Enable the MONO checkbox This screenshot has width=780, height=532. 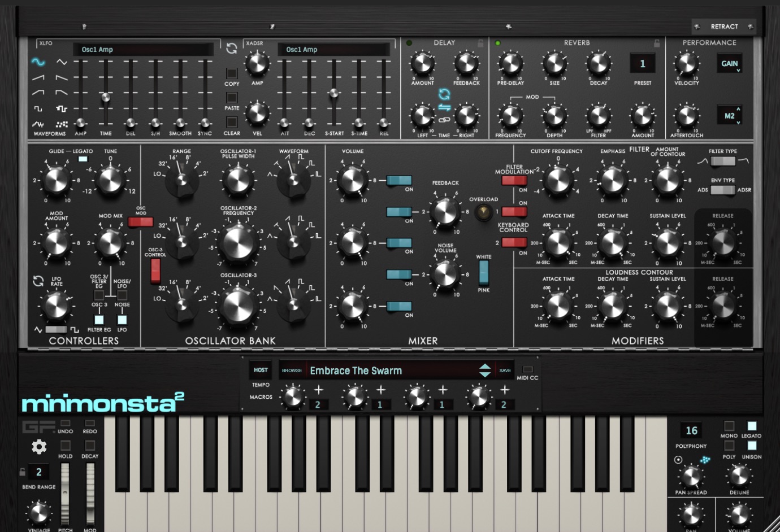[729, 426]
